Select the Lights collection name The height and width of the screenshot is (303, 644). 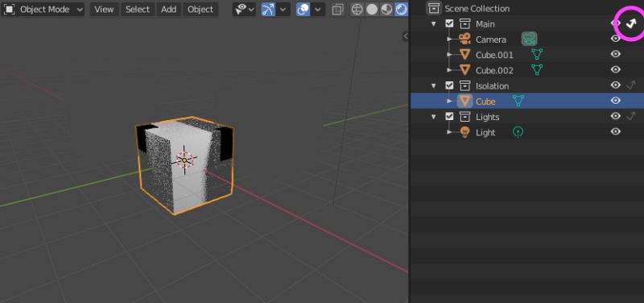pos(488,117)
